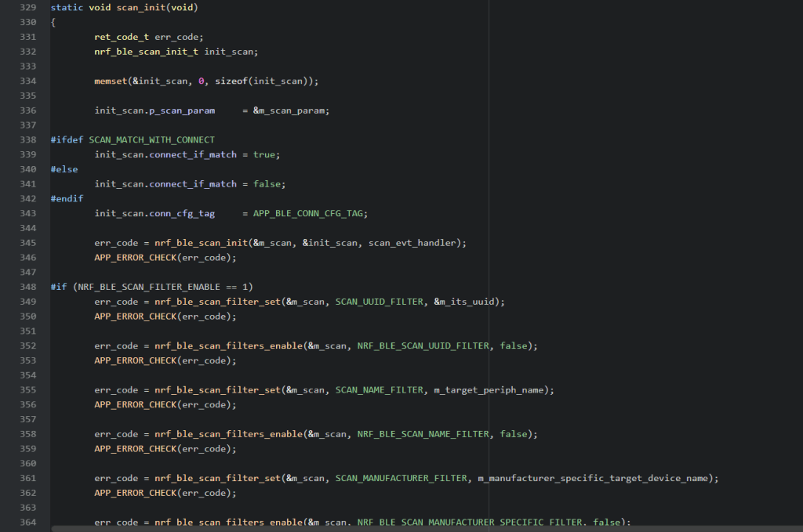Click SCAN_MANUFACTURER_FILTER constant

[401, 479]
